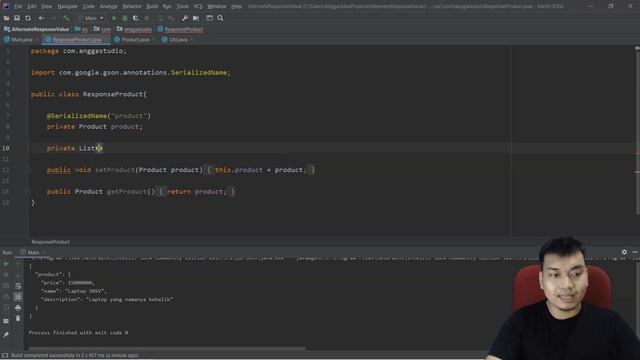Open the File menu
The image size is (640, 360).
18,6
